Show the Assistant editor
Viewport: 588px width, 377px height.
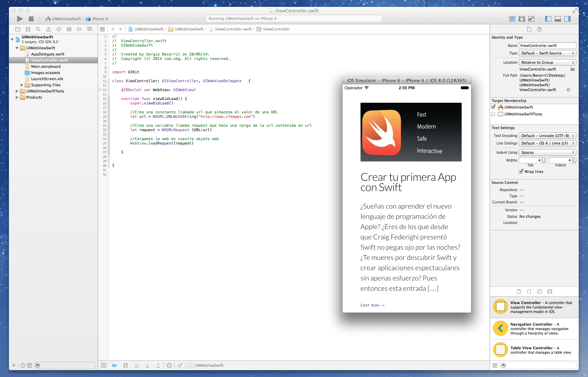(522, 19)
